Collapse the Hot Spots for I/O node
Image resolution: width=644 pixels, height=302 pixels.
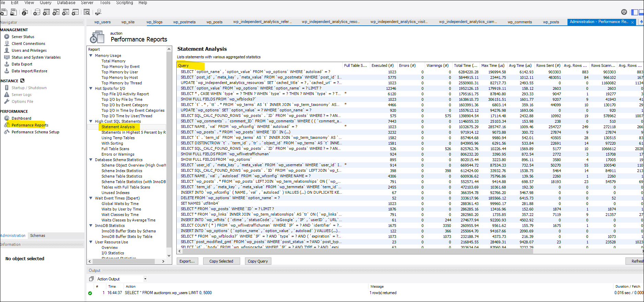91,88
